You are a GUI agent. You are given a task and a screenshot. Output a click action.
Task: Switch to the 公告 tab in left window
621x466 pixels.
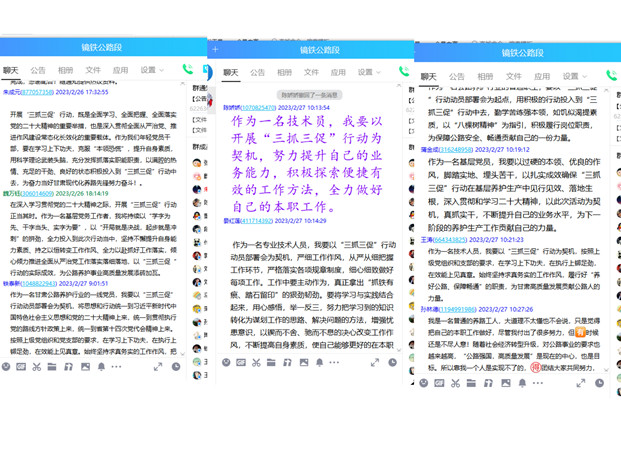point(38,71)
